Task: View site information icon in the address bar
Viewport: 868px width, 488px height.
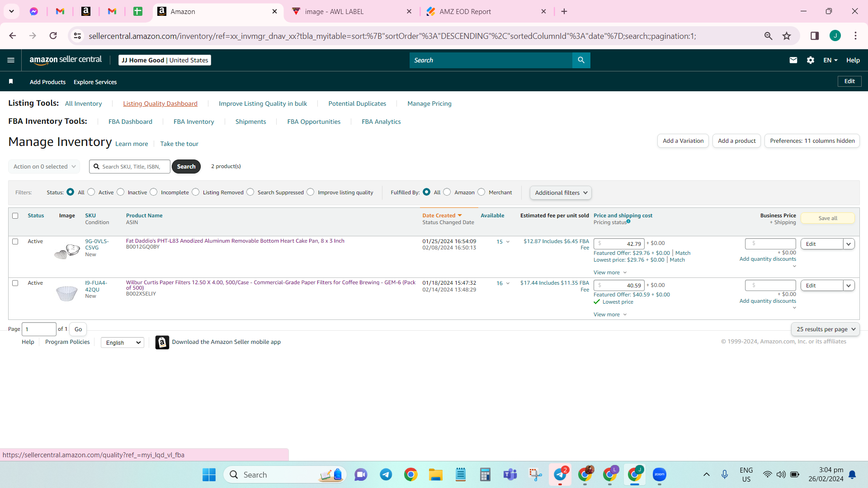Action: pyautogui.click(x=78, y=36)
